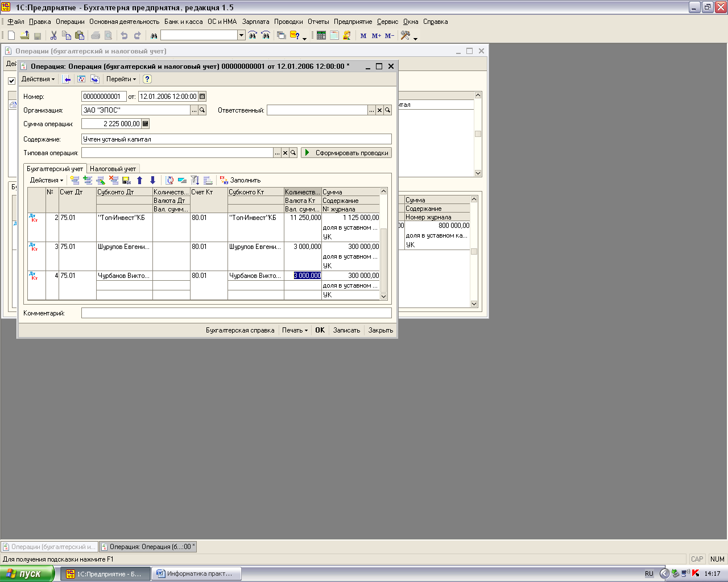Viewport: 728px width, 582px height.
Task: Click the M- memory subtract button
Action: 389,35
